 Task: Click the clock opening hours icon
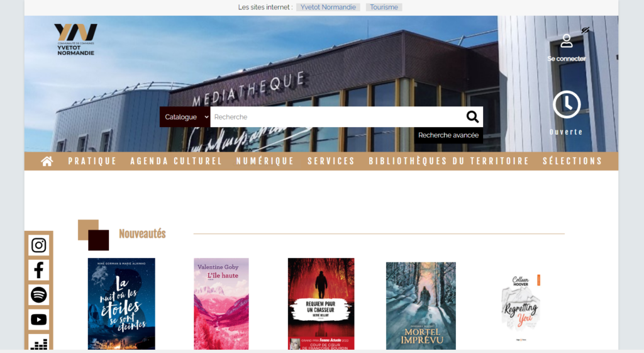(567, 104)
